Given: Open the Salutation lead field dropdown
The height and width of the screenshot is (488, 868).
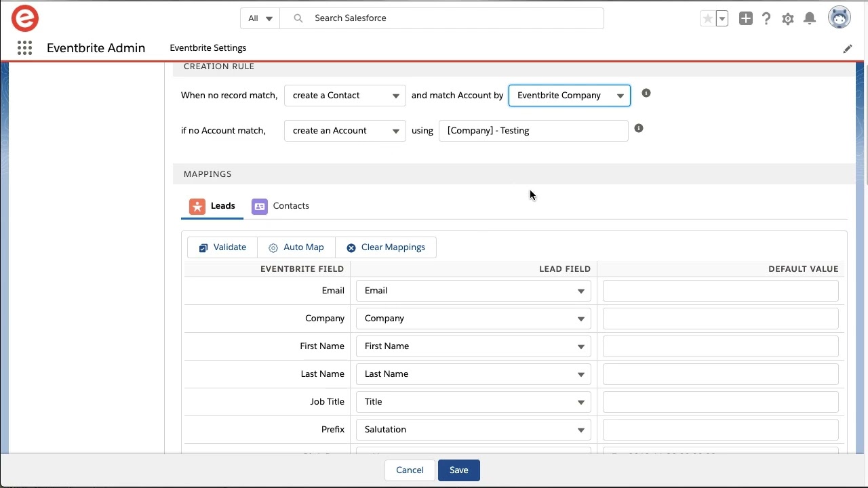Looking at the screenshot, I should tap(473, 430).
